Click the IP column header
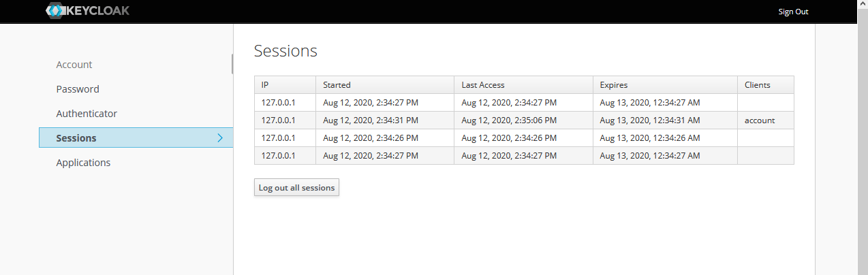Screen dimensions: 868x275 (x=265, y=85)
